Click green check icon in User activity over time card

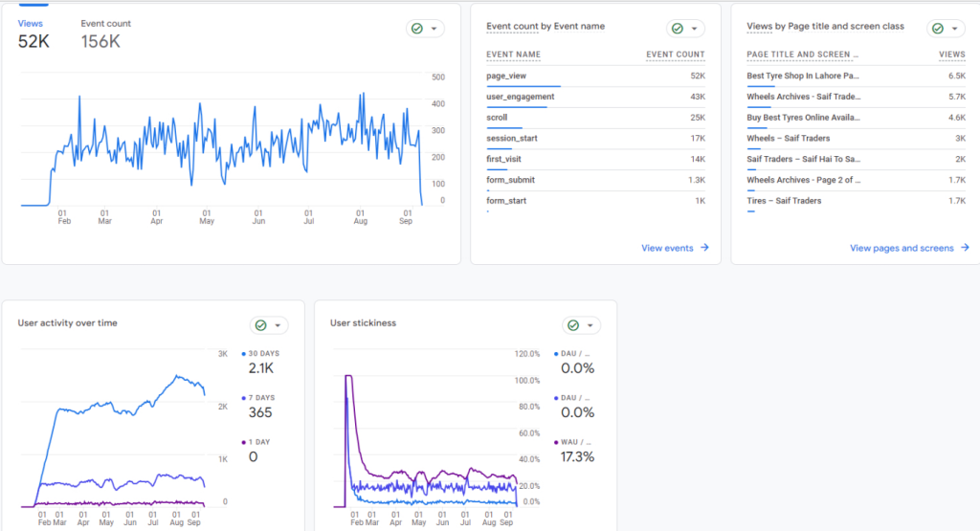click(x=260, y=325)
